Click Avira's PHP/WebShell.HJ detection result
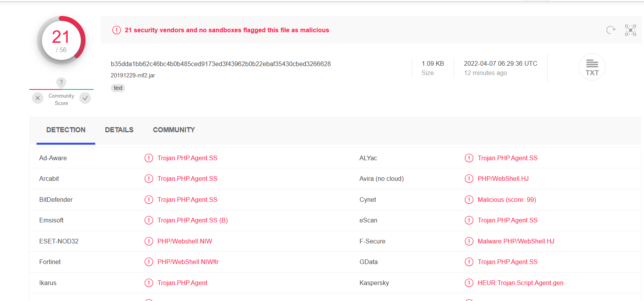 [x=503, y=178]
